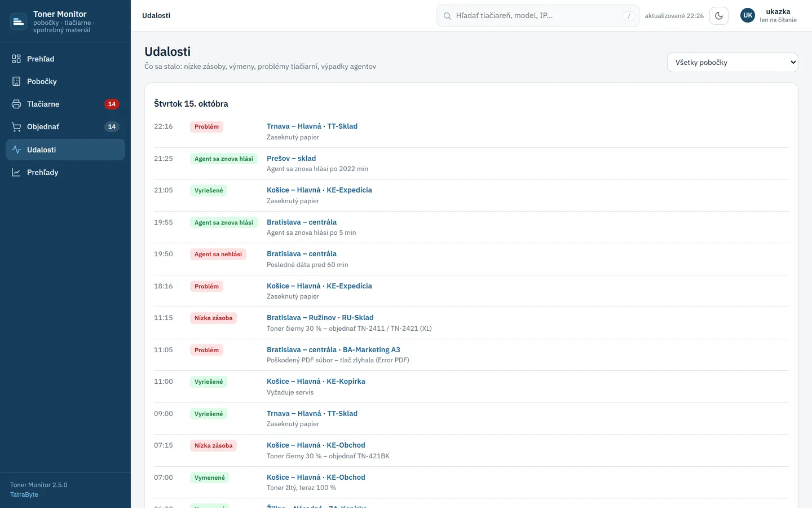812x508 pixels.
Task: Click the 11:15 Nízka zásoba badge
Action: point(213,318)
